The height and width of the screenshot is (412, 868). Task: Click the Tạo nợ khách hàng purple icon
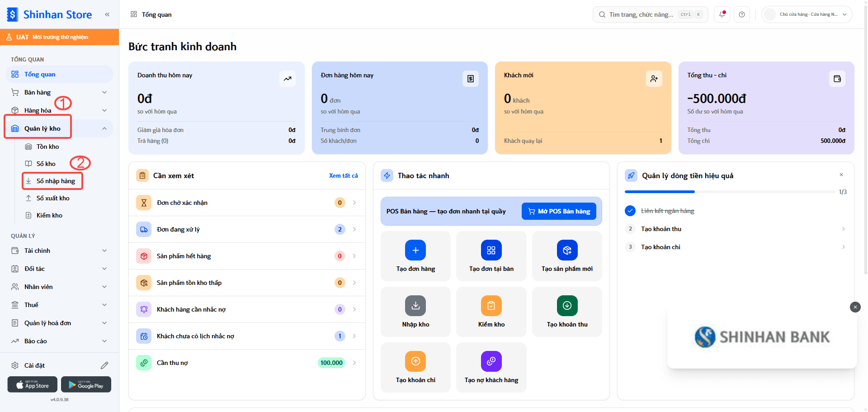[491, 361]
